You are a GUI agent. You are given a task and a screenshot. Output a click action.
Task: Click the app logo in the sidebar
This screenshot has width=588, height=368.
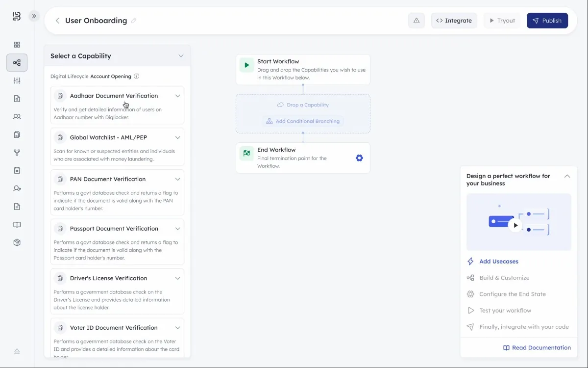point(17,16)
